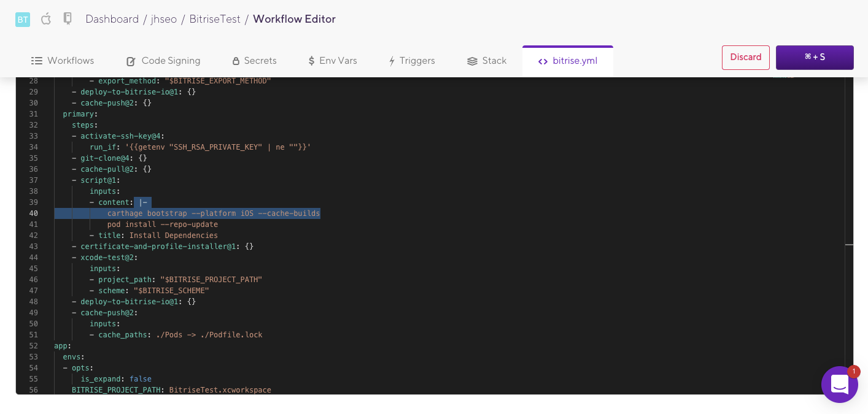Image resolution: width=868 pixels, height=414 pixels.
Task: Click the Stack layers icon
Action: pos(472,61)
